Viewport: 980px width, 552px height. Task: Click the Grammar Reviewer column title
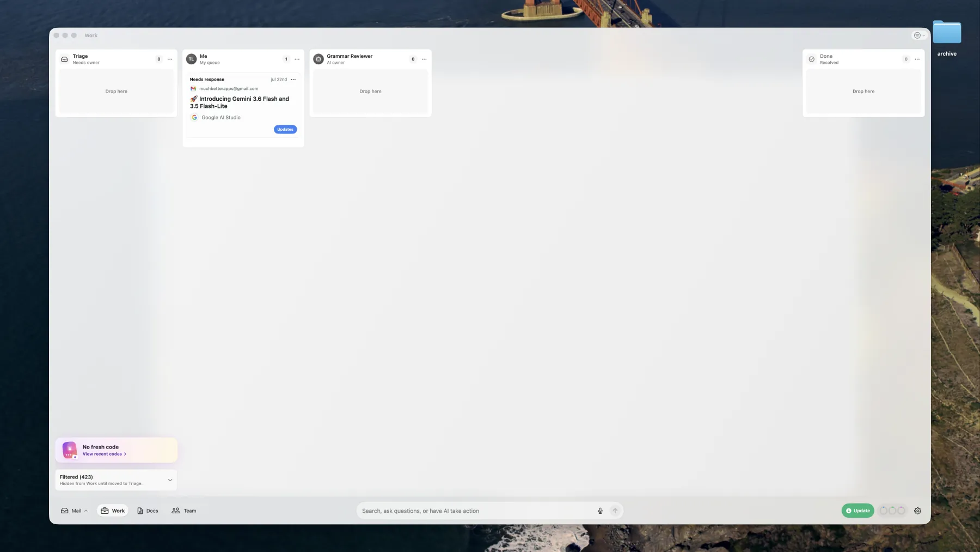pos(350,56)
